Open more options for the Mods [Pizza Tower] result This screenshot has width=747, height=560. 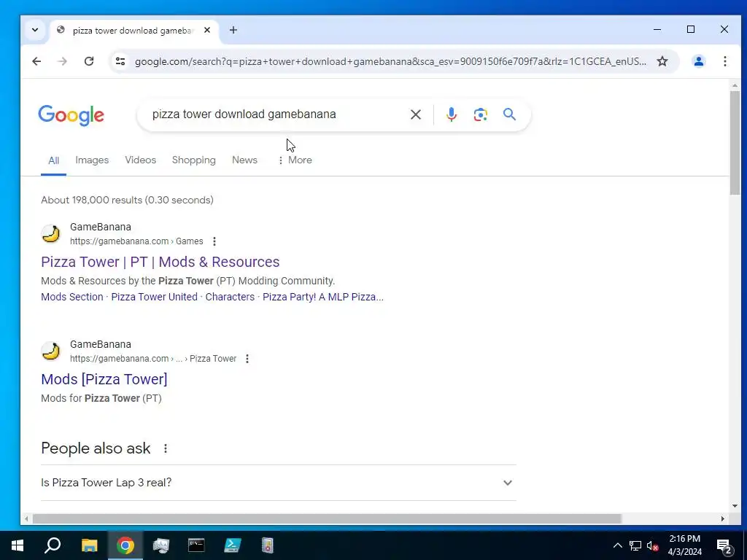pyautogui.click(x=247, y=359)
